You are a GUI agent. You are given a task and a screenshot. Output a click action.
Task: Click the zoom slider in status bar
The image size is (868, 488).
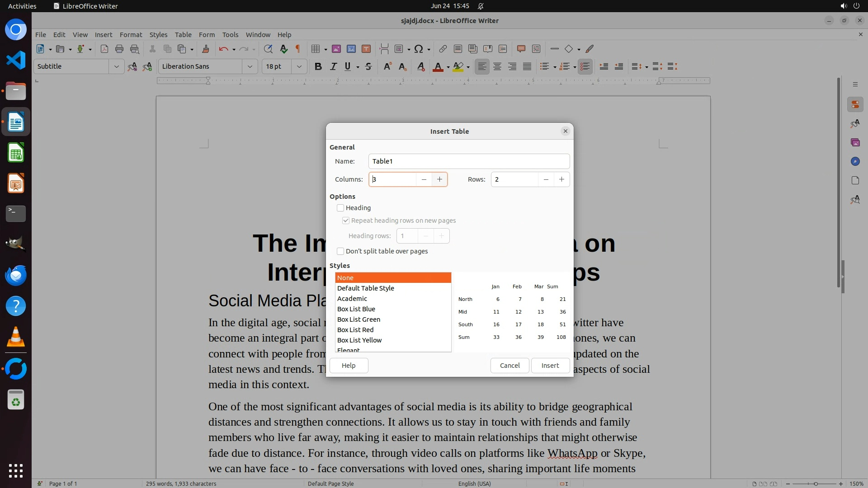click(x=815, y=483)
